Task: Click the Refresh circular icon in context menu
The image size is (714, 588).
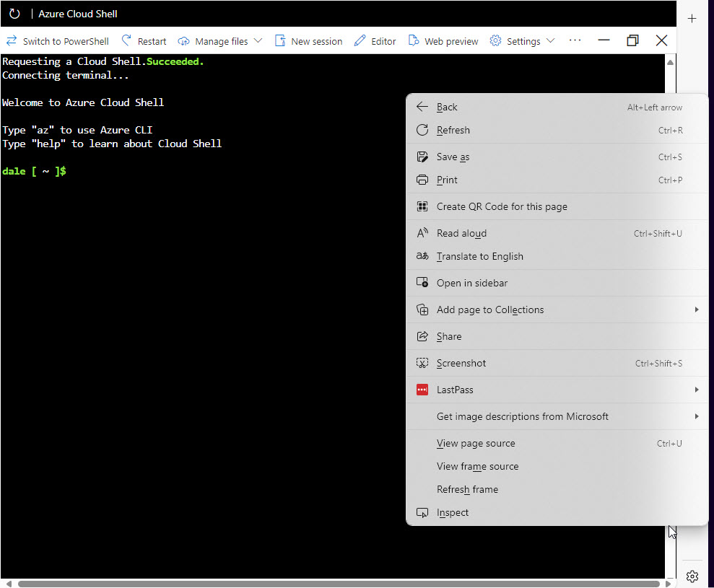Action: pos(422,130)
